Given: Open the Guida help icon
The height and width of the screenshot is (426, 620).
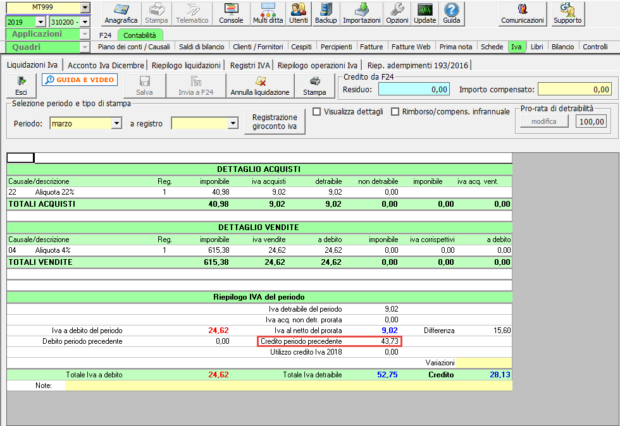Looking at the screenshot, I should click(451, 14).
